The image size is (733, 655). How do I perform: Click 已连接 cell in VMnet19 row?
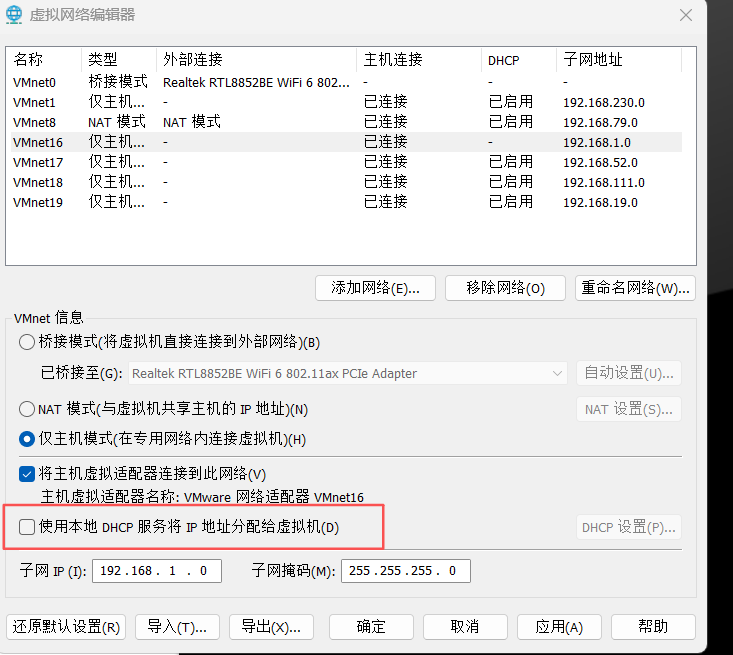386,202
